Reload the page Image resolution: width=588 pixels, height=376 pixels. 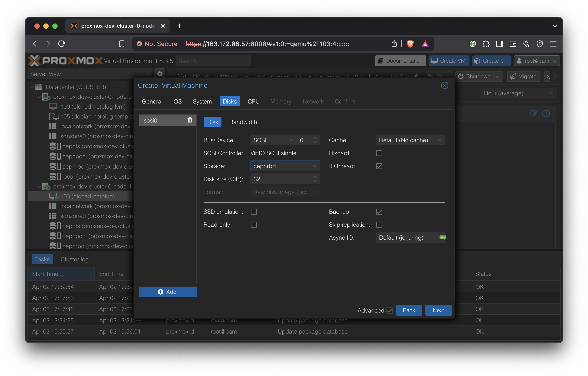tap(62, 44)
